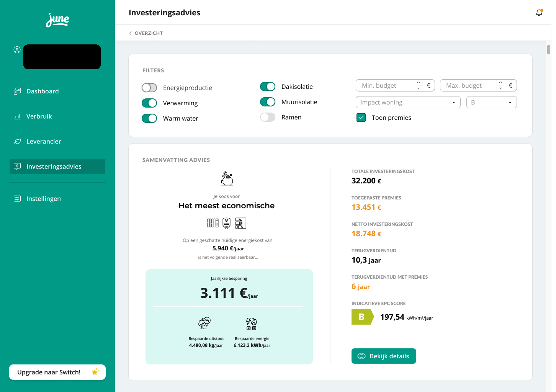
Task: Click the wall insulation icon
Action: tap(240, 223)
